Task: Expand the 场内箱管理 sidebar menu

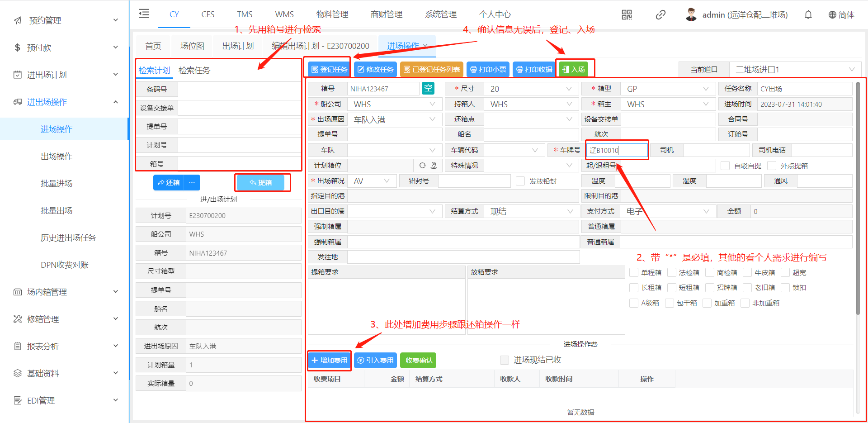Action: coord(65,292)
